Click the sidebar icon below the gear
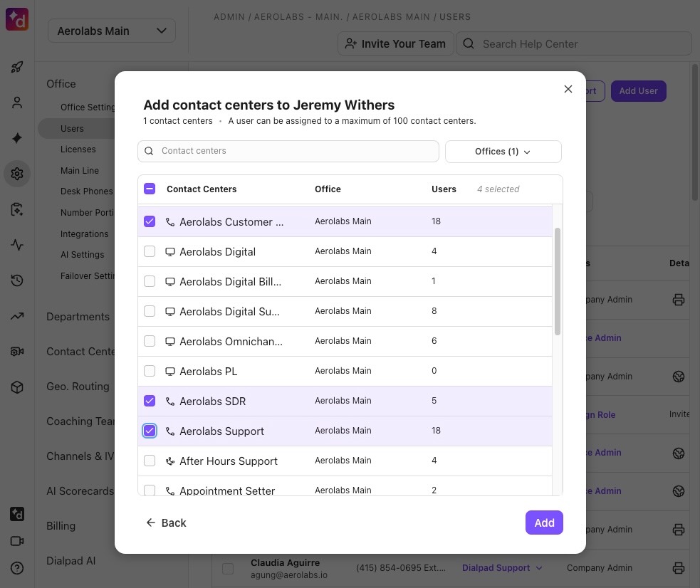 (x=17, y=209)
